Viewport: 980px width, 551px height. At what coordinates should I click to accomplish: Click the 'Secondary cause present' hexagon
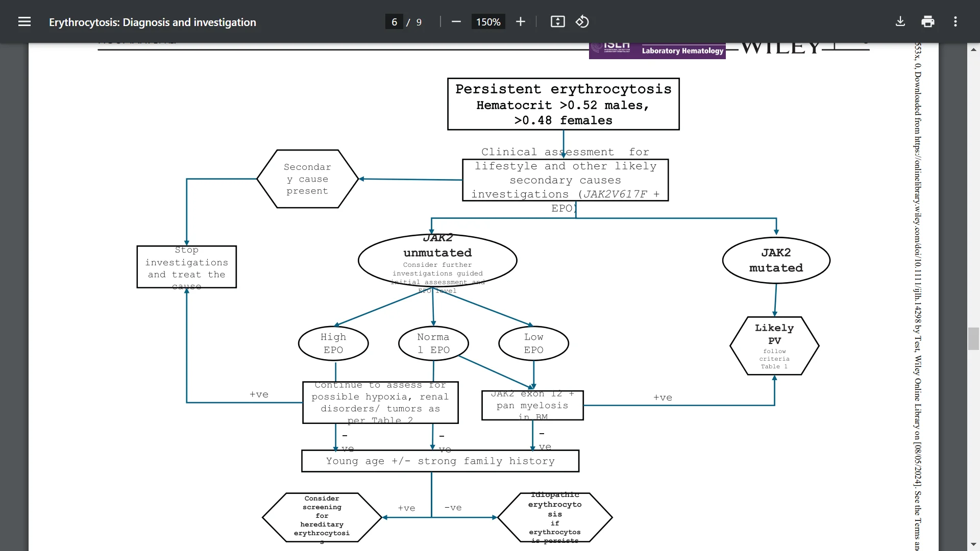point(308,179)
